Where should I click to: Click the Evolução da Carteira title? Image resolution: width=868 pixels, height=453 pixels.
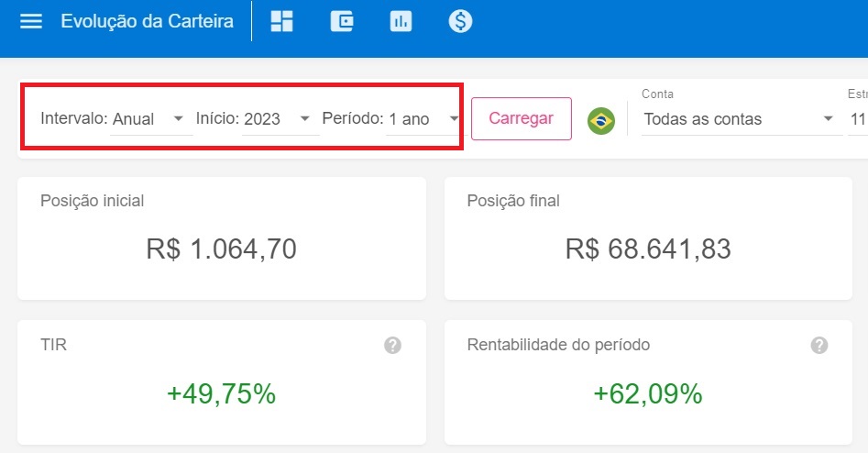(147, 21)
